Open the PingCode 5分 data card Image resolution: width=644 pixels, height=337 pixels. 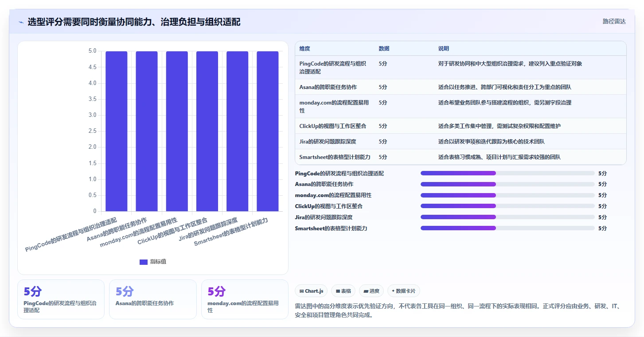61,299
